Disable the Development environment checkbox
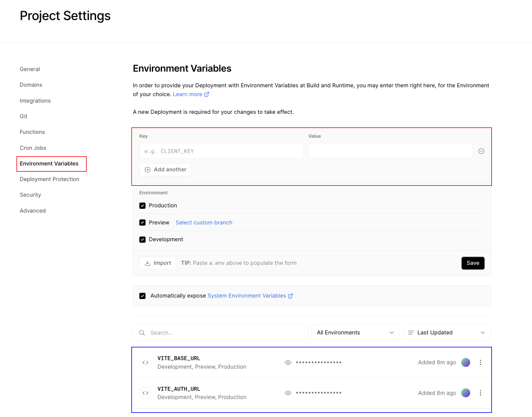Viewport: 532px width, 417px height. pos(143,240)
